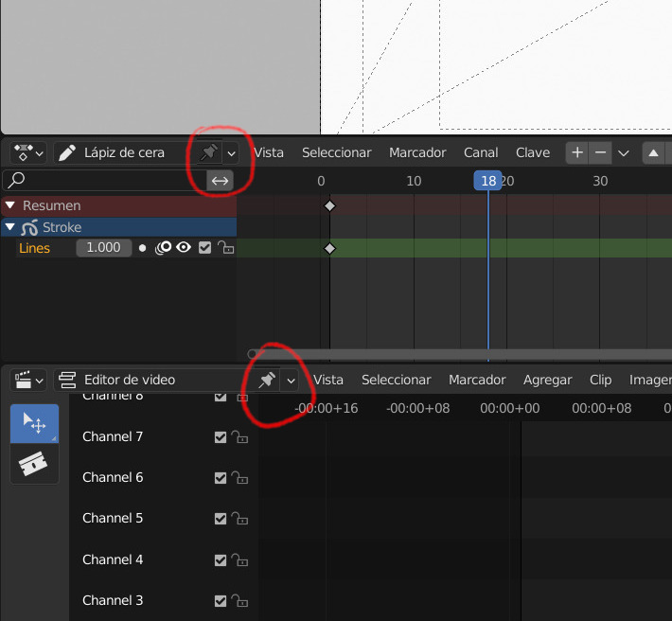Viewport: 672px width, 621px height.
Task: Open the video editor Seleccionar menu
Action: (x=396, y=380)
